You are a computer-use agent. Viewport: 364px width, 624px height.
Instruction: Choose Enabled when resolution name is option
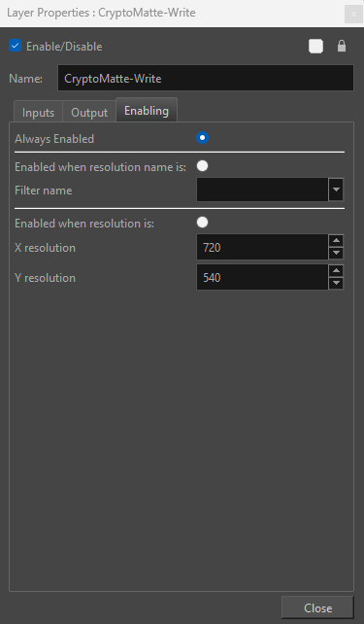coord(202,166)
